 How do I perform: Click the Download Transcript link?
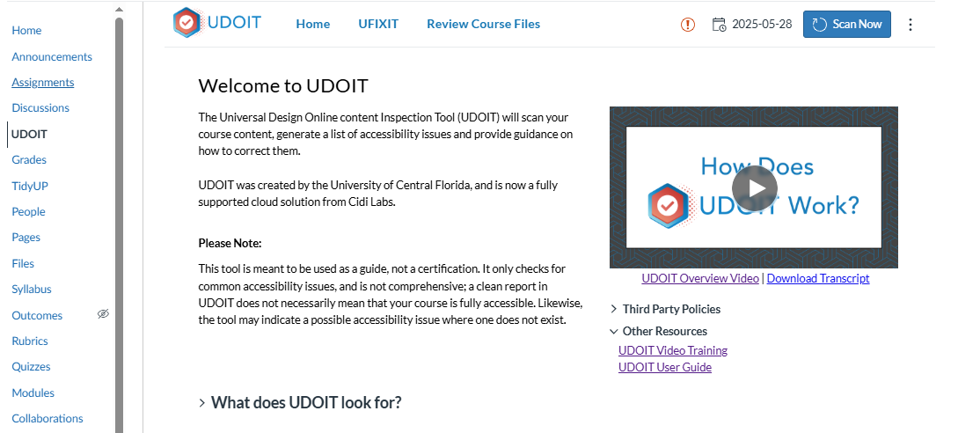[x=818, y=279]
